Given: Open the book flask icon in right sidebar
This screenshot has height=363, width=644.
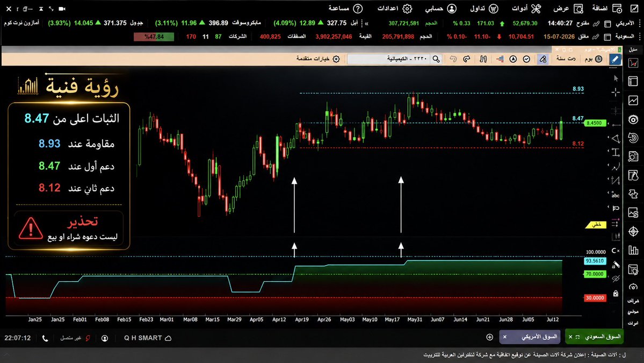Looking at the screenshot, I should tap(633, 175).
